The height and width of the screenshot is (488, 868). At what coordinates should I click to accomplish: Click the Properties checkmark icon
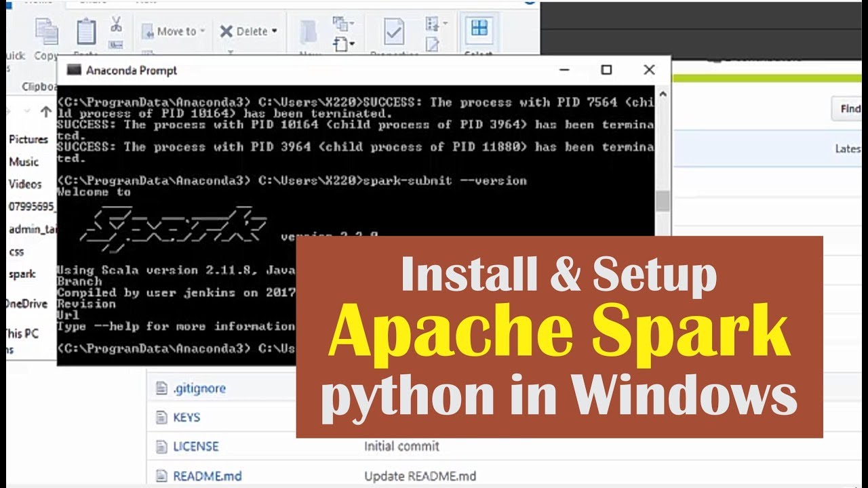coord(394,32)
